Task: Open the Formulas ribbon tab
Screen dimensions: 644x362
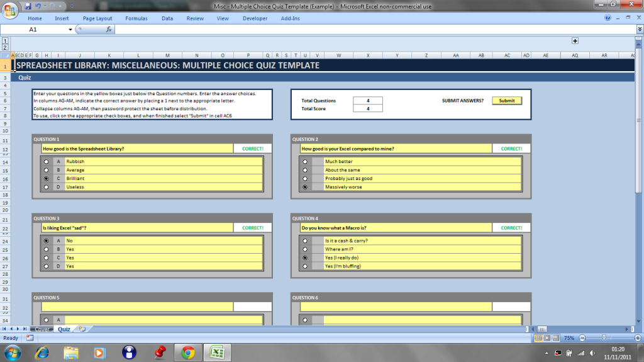Action: click(x=136, y=18)
